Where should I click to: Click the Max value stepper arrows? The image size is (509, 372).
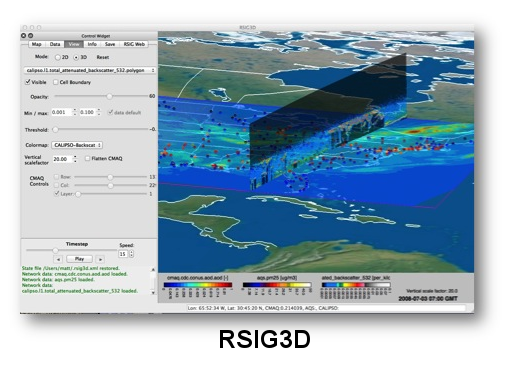99,112
